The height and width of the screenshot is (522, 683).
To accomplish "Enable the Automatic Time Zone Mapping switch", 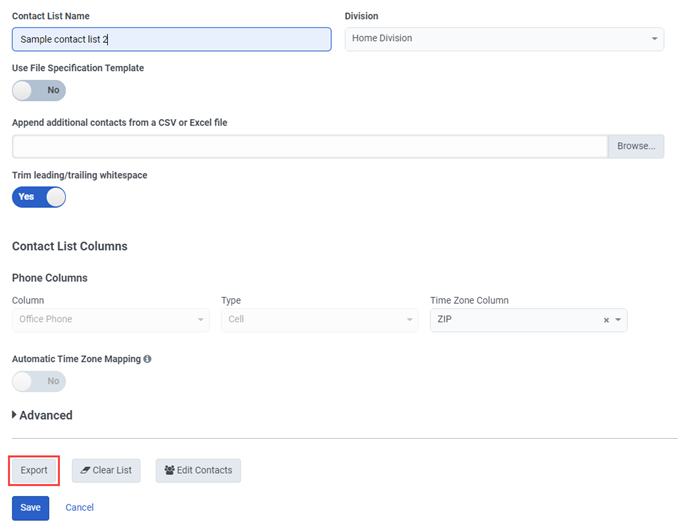I will tap(39, 381).
